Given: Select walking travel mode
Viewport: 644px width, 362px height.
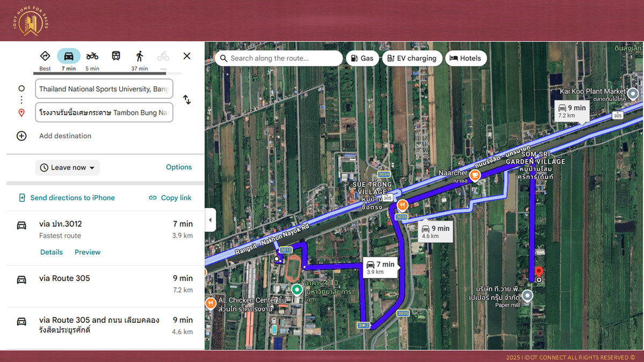Looking at the screenshot, I should click(x=140, y=56).
